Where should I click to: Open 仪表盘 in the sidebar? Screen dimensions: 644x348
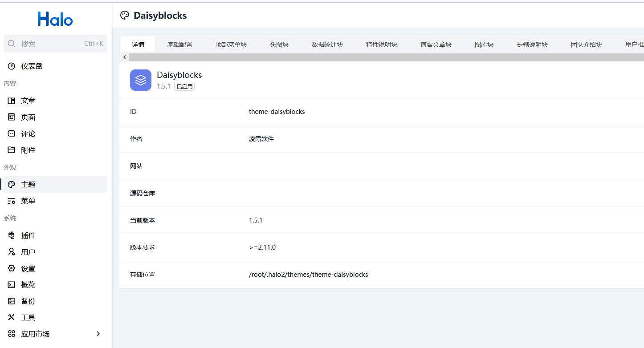[55, 66]
